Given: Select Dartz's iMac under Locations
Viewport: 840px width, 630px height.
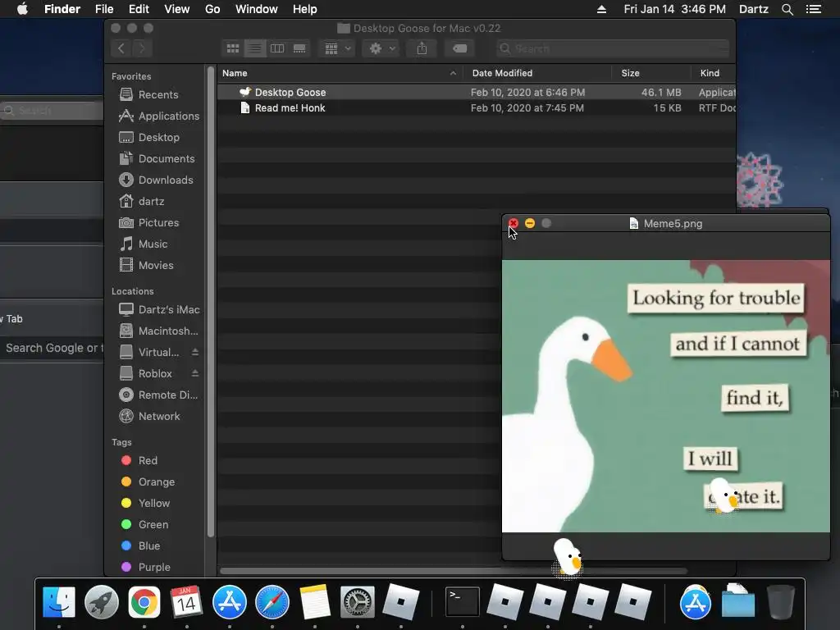Looking at the screenshot, I should 158,309.
